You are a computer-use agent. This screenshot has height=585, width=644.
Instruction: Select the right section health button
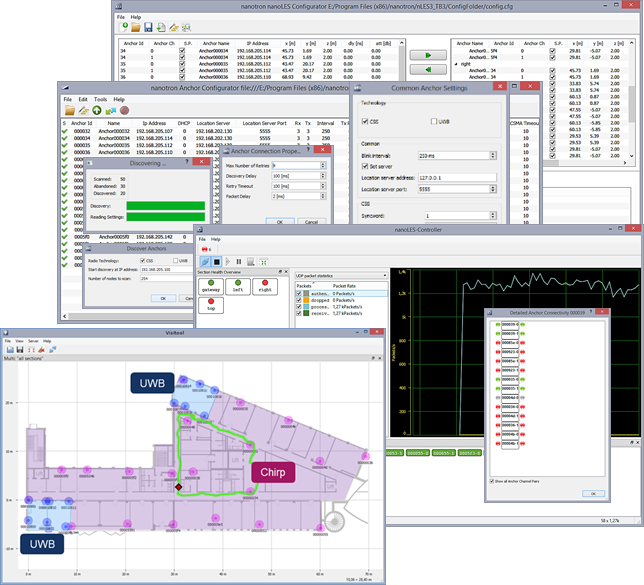pos(265,286)
